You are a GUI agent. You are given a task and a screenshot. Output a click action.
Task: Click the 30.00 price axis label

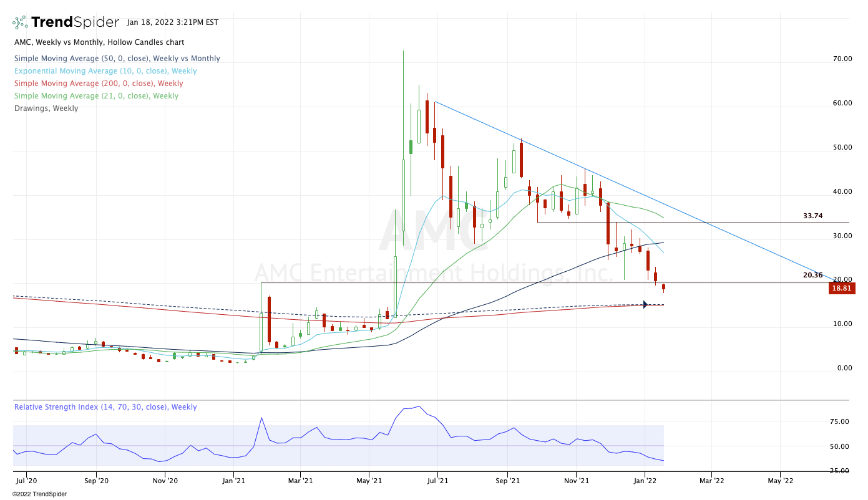point(842,236)
